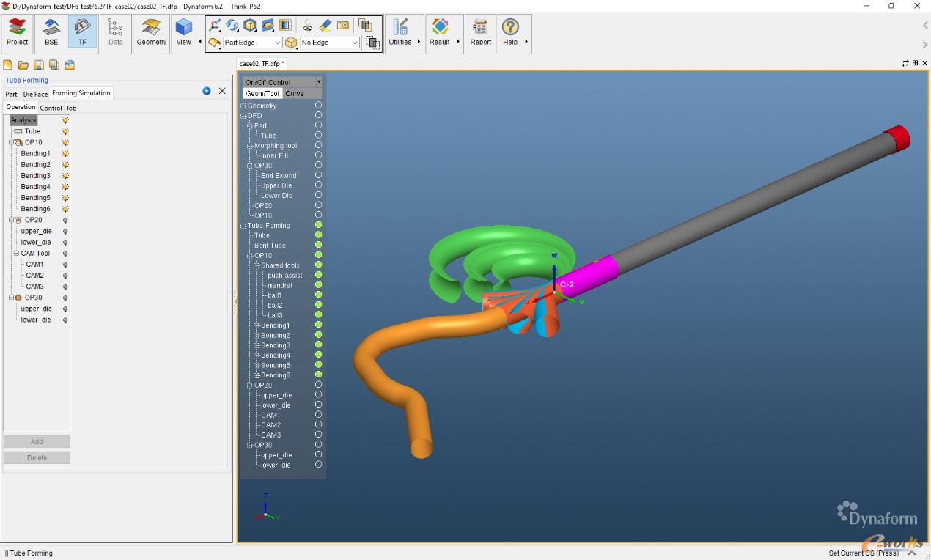Select the case02_TF.dfp document tab

[x=262, y=64]
